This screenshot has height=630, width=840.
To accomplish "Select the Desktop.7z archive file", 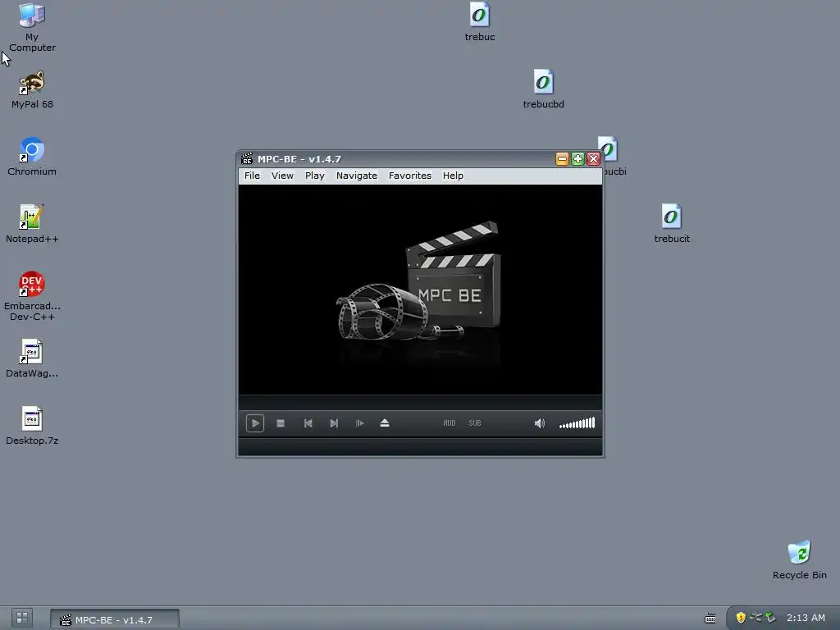I will (32, 426).
